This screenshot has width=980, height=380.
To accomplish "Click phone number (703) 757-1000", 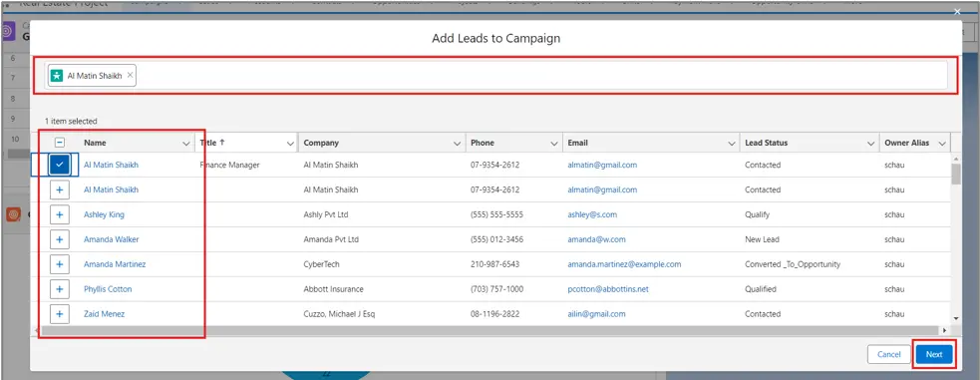I will pyautogui.click(x=496, y=289).
